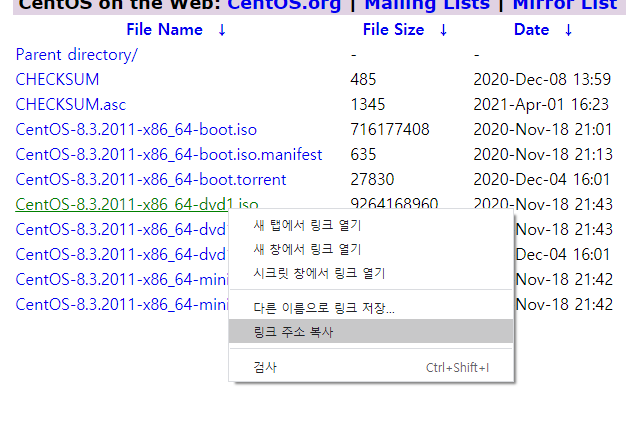Open the Mailing Lists header link
This screenshot has width=626, height=436.
coord(427,6)
